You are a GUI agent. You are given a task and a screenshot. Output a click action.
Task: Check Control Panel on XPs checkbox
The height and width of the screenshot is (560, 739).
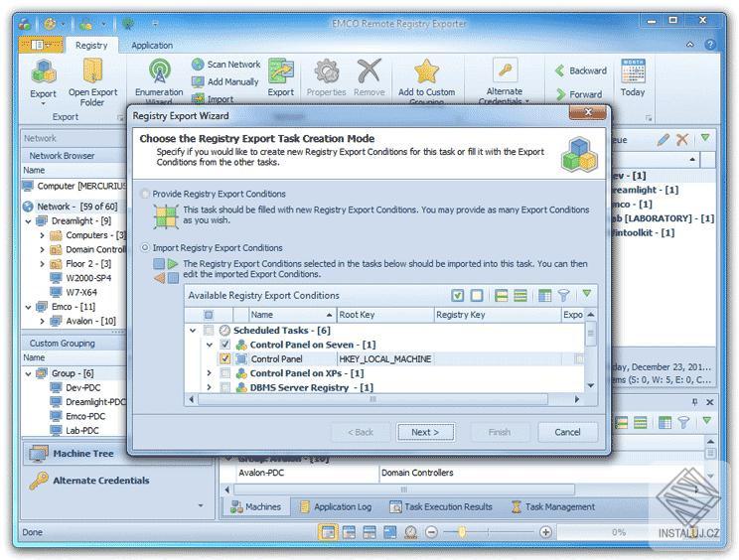pyautogui.click(x=225, y=373)
